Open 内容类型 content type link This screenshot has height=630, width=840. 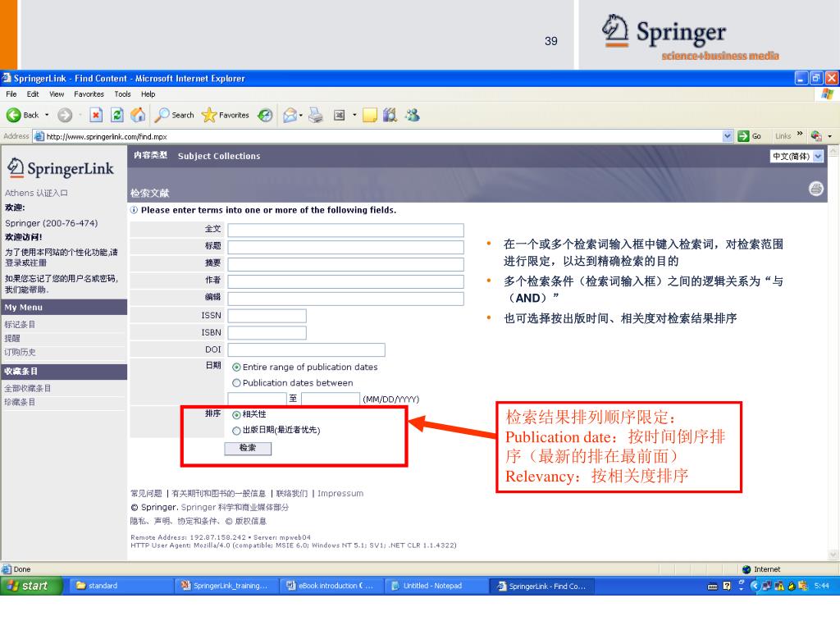pyautogui.click(x=151, y=155)
